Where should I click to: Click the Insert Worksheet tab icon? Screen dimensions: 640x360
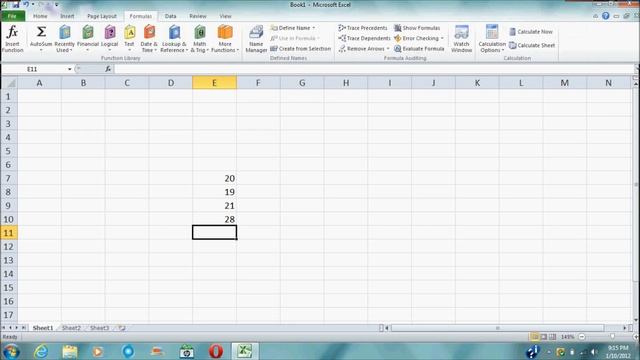tap(122, 328)
